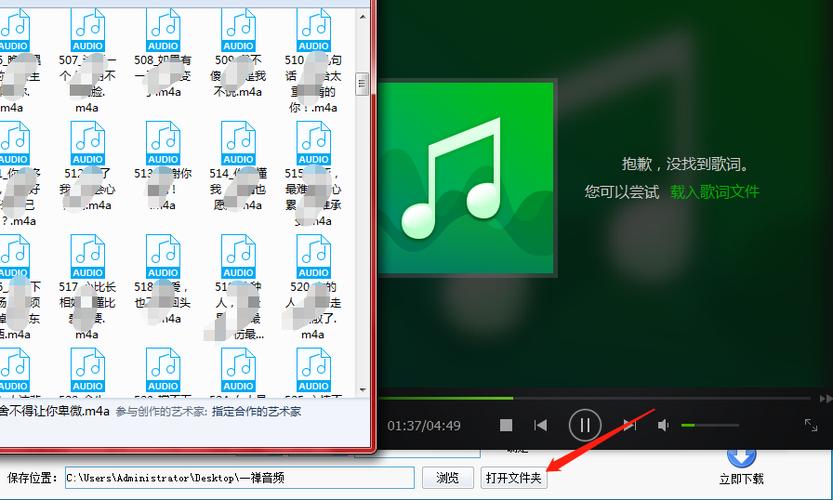Select the audio file numbered 514

239,167
